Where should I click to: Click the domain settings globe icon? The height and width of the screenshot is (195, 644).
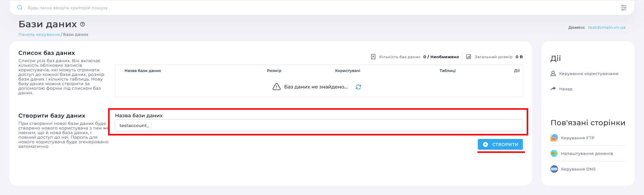pyautogui.click(x=554, y=153)
